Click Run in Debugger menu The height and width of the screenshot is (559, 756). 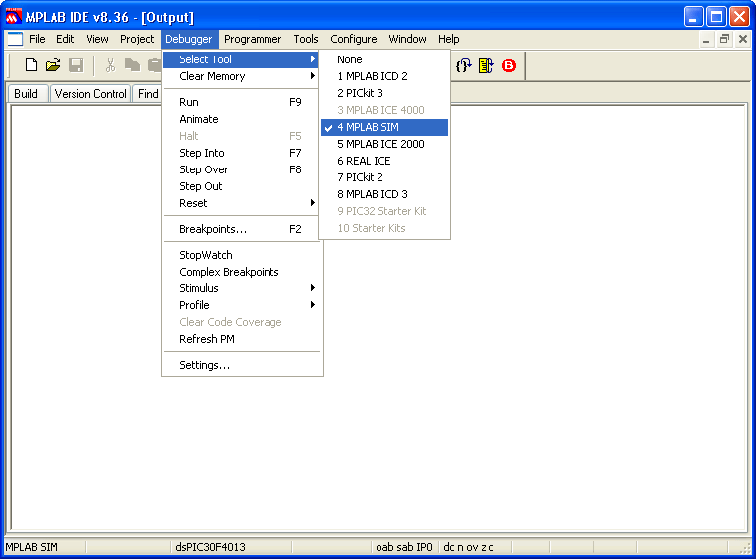point(241,102)
